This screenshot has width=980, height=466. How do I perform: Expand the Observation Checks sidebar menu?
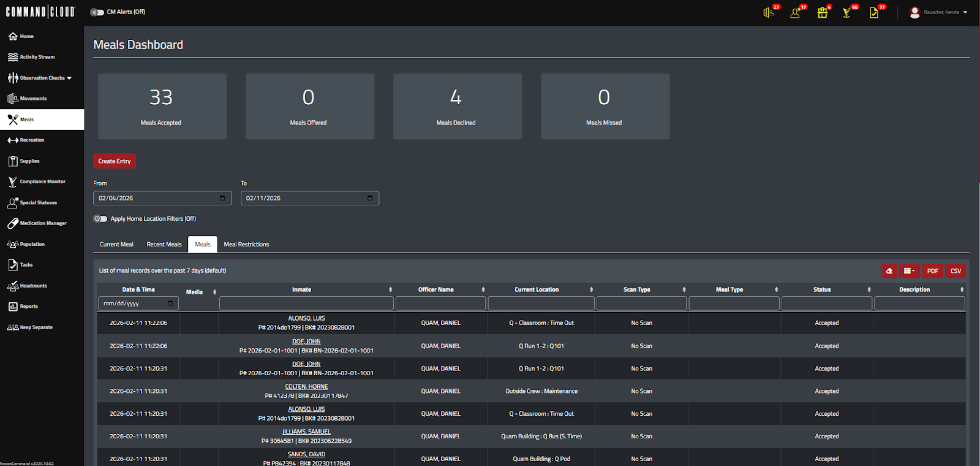(42, 78)
